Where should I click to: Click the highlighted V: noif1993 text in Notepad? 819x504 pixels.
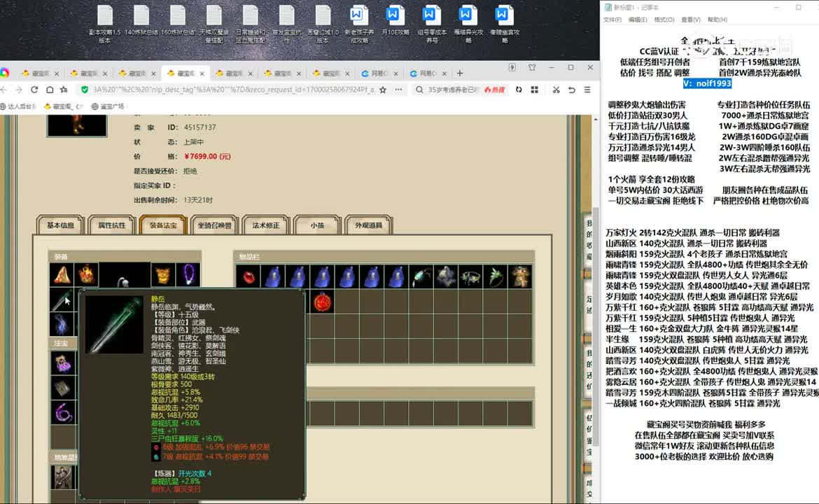point(707,83)
